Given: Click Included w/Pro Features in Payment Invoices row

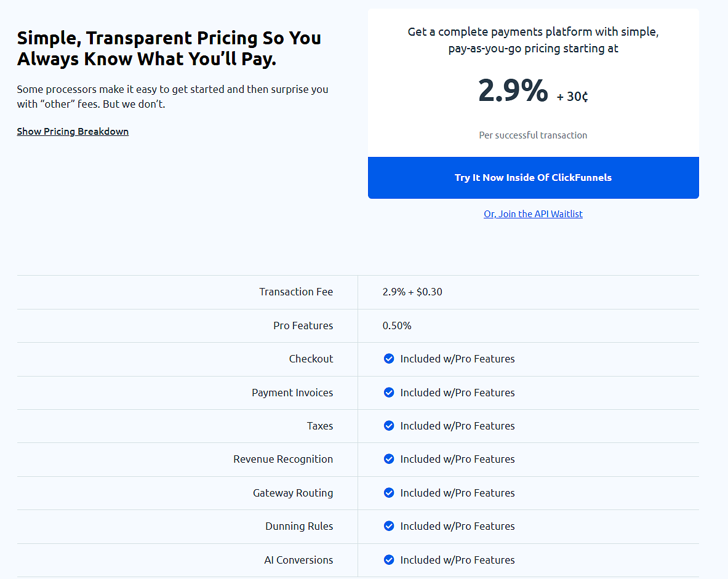Looking at the screenshot, I should 457,393.
